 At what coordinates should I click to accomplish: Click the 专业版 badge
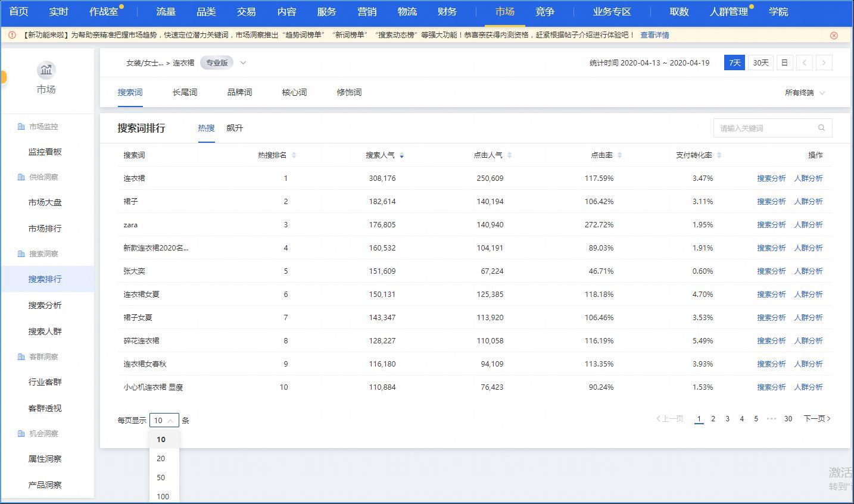point(217,62)
